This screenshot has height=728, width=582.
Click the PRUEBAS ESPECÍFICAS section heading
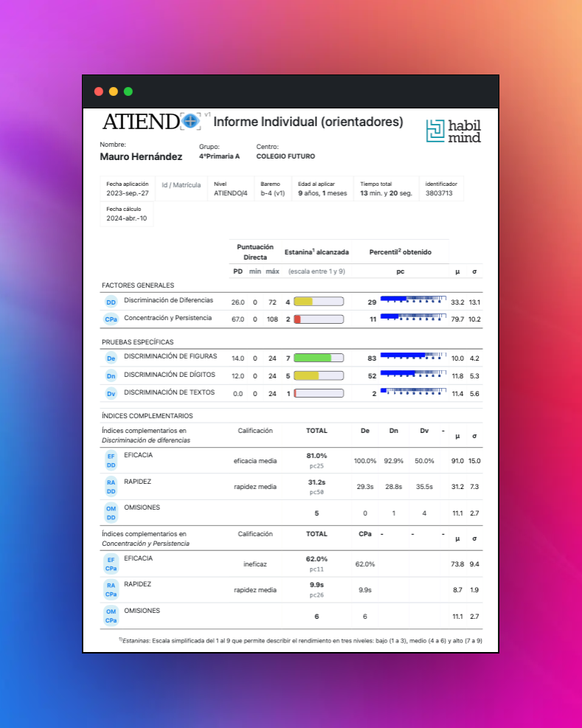137,342
